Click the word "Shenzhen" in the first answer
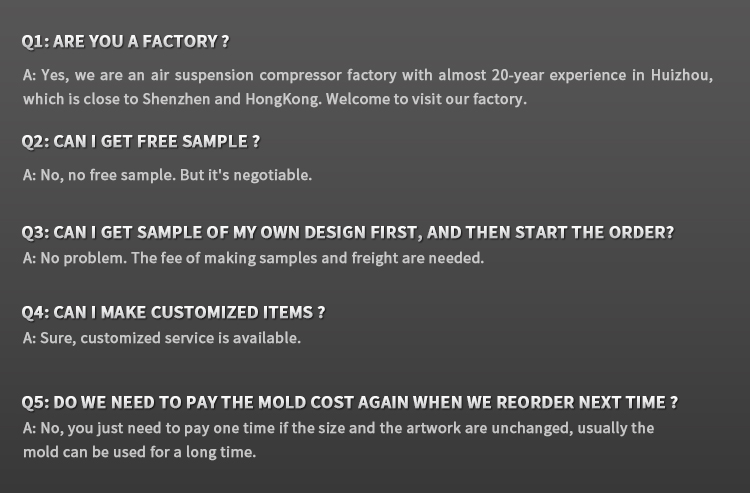This screenshot has height=493, width=750. [x=175, y=99]
